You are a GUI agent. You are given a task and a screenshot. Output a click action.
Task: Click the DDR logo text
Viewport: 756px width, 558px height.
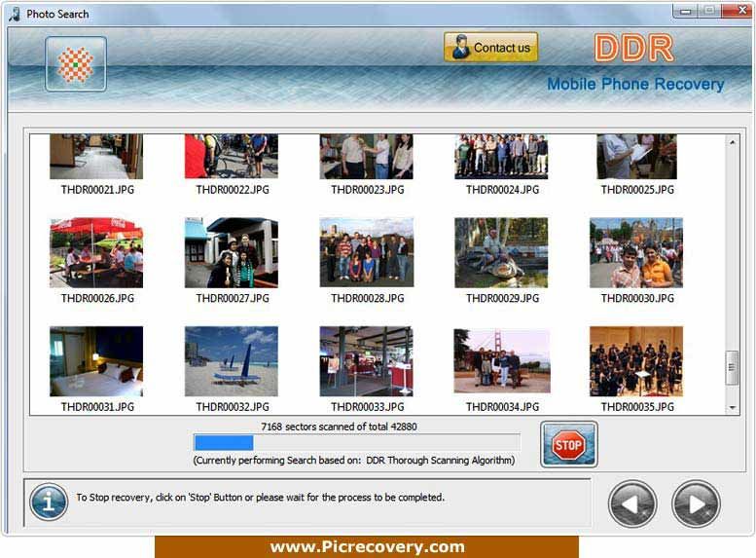coord(634,48)
